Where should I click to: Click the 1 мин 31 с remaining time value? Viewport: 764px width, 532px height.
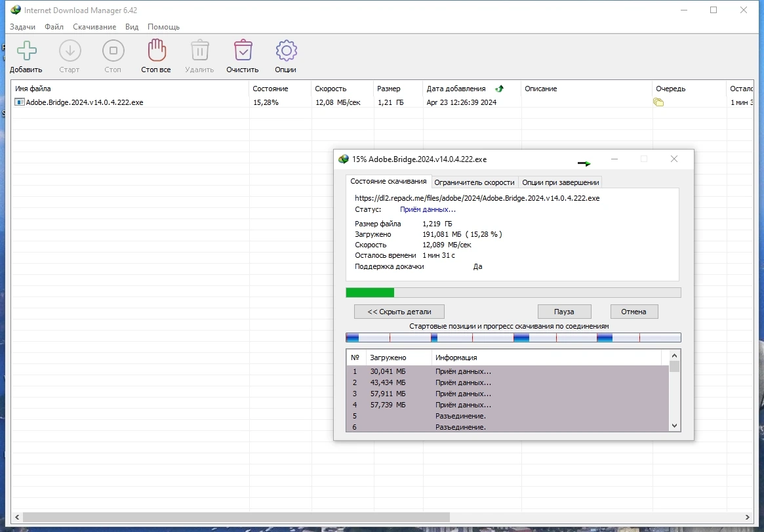(439, 255)
